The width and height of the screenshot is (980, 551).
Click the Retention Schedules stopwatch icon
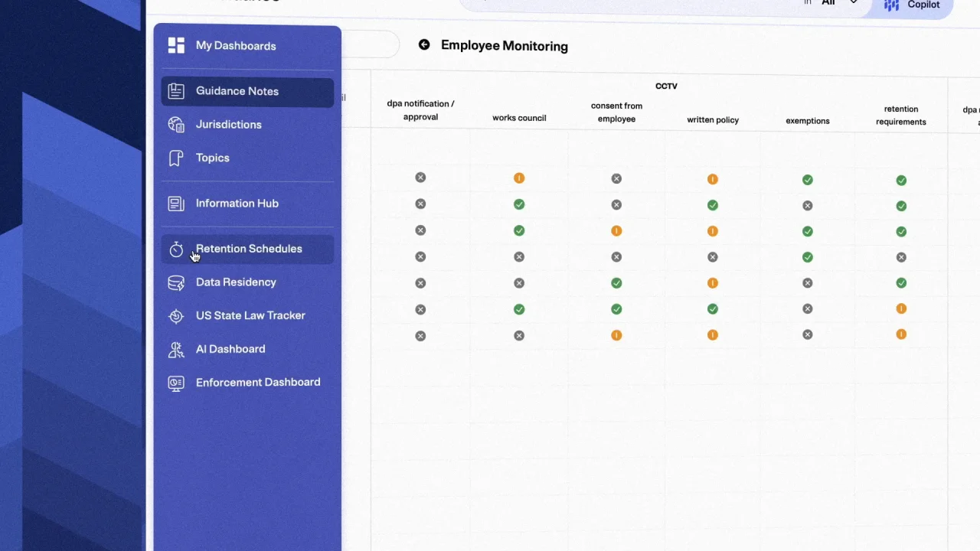176,249
